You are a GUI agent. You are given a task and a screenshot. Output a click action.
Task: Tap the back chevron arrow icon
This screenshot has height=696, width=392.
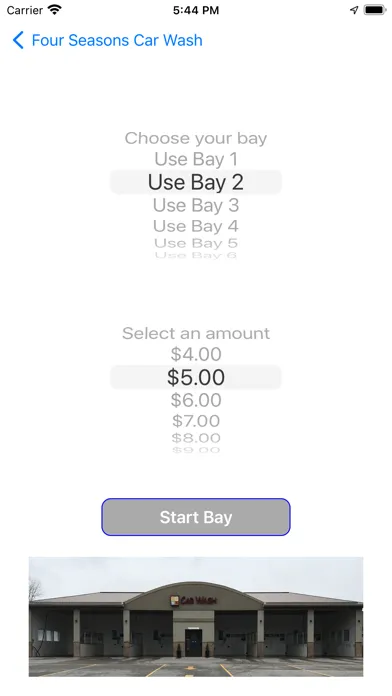18,40
